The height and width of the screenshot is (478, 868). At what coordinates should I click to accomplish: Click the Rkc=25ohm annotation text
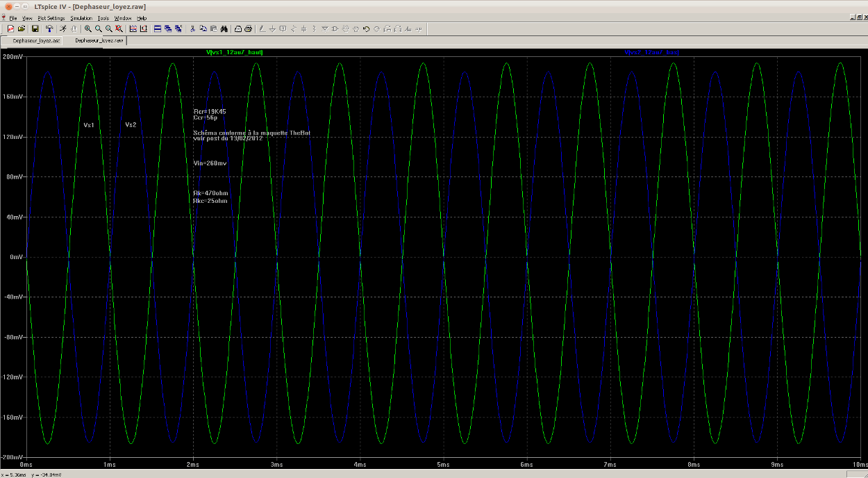coord(210,201)
